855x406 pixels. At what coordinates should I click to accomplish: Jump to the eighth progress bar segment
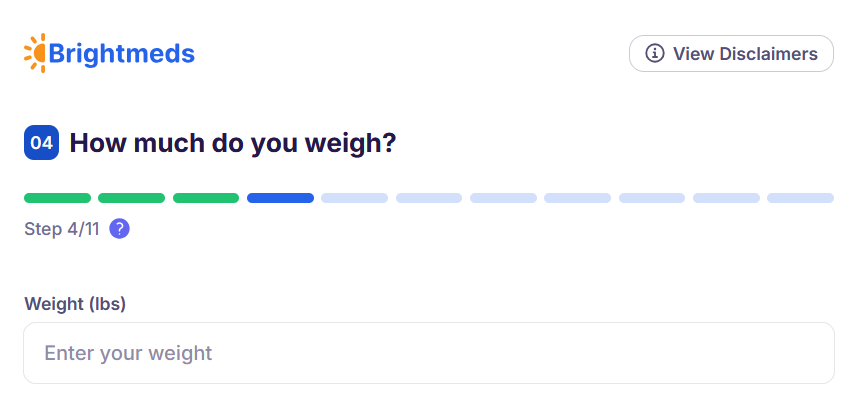577,198
